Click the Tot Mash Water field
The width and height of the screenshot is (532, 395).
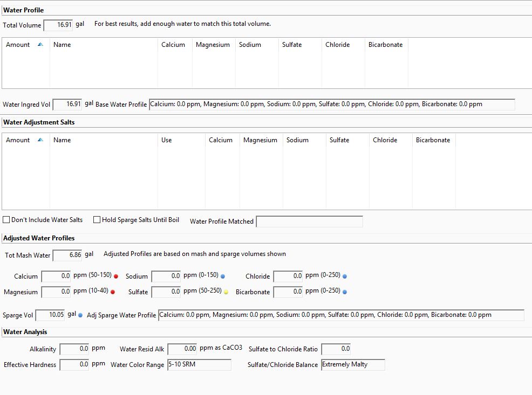67,255
